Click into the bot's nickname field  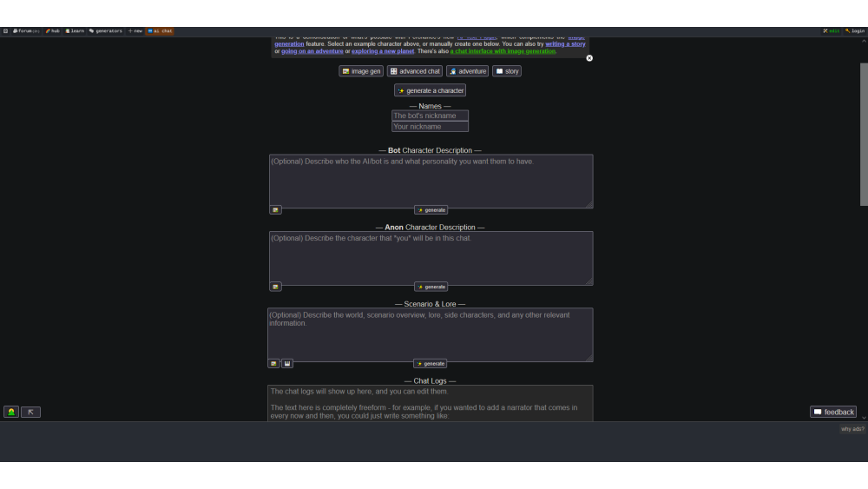coord(430,116)
